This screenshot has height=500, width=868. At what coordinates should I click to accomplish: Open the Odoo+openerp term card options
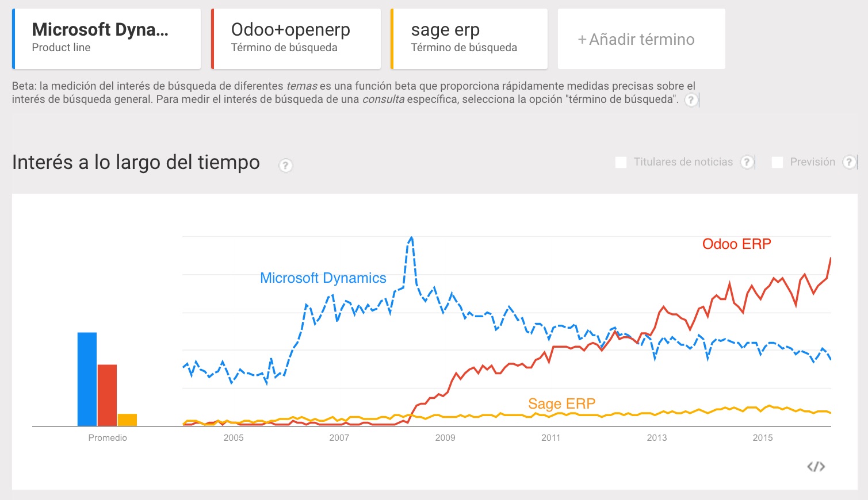click(296, 38)
